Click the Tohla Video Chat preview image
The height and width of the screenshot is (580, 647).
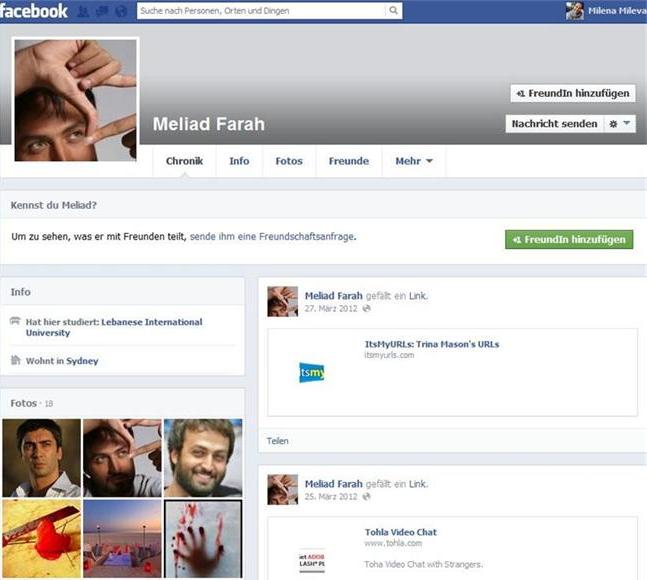pyautogui.click(x=312, y=560)
